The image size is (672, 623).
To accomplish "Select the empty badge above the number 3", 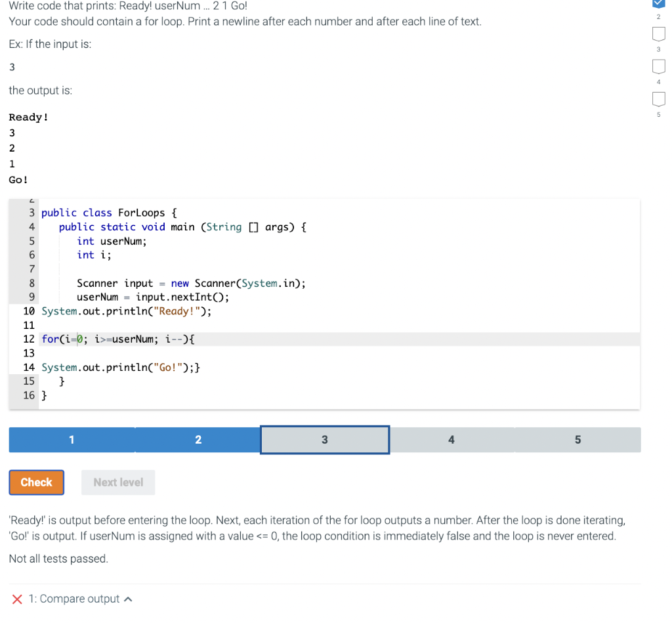I will point(658,33).
